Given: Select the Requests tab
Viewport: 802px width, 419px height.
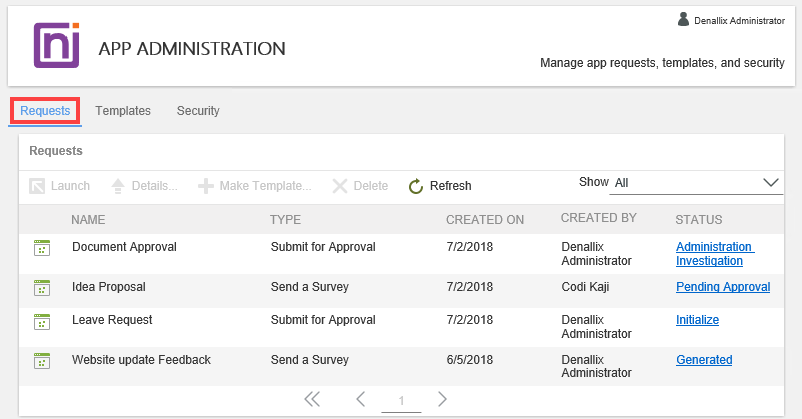Looking at the screenshot, I should (x=45, y=111).
